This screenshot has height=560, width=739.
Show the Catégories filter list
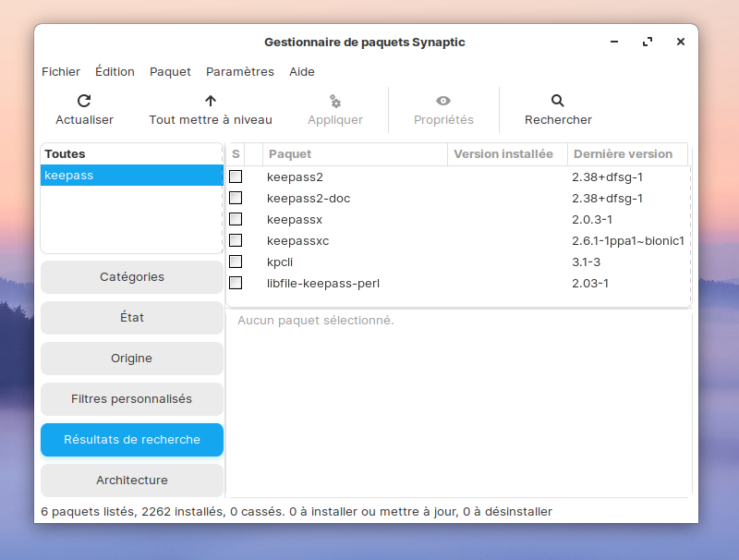[132, 277]
